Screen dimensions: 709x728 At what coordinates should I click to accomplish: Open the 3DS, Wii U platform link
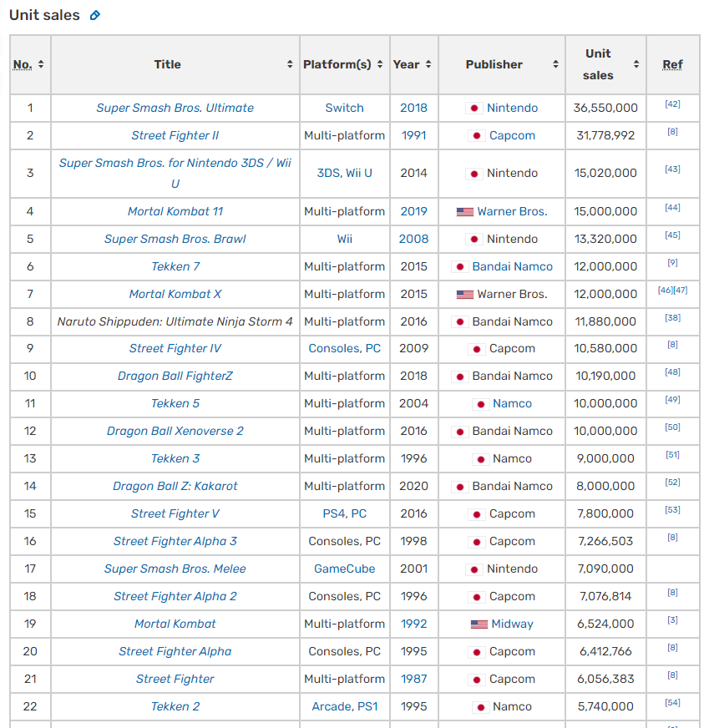[x=345, y=173]
